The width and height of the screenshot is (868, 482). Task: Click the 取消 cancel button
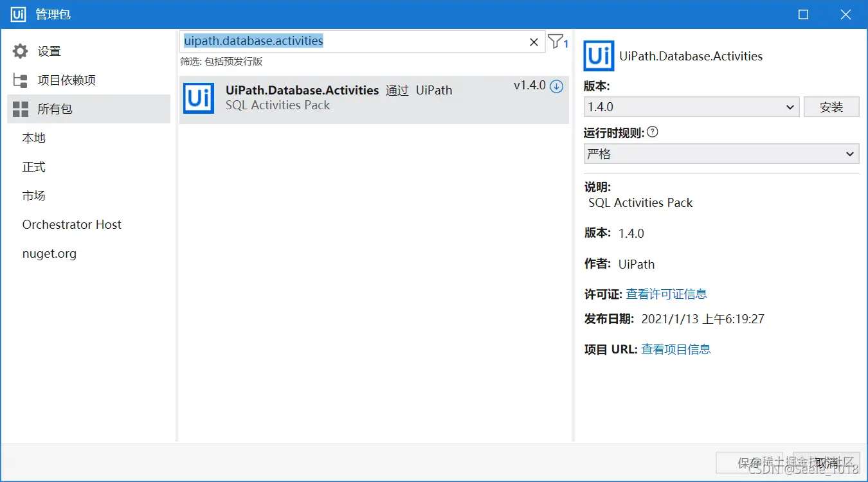[x=826, y=463]
